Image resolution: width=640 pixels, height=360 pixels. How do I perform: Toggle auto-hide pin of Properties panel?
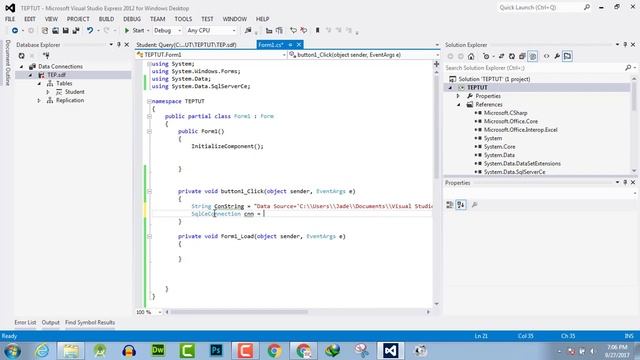pos(625,182)
